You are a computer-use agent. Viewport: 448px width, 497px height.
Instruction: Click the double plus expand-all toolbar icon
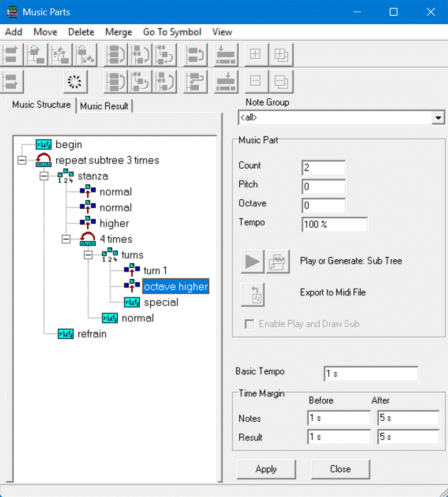pyautogui.click(x=281, y=55)
